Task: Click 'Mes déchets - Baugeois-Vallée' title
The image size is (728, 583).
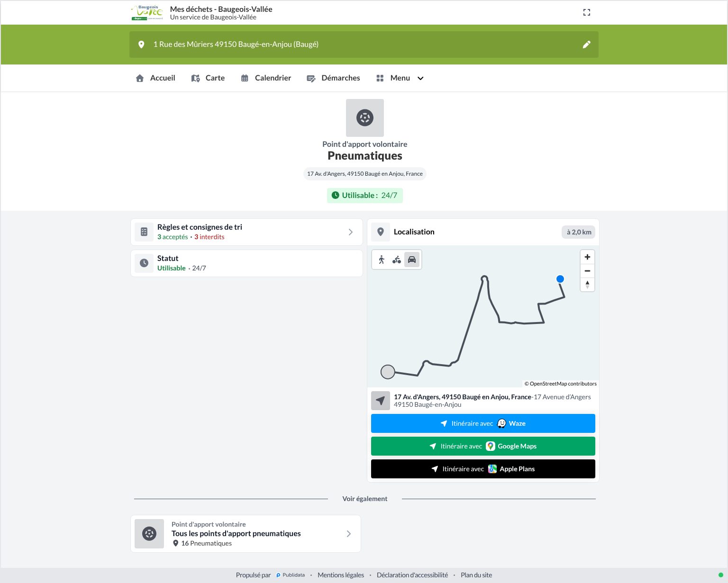Action: (221, 9)
